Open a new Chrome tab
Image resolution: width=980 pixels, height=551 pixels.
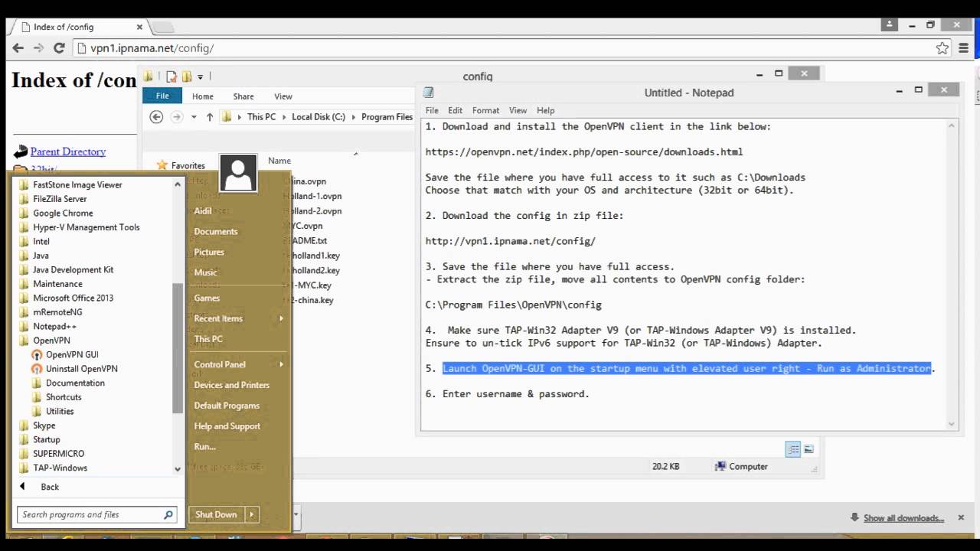pos(162,28)
